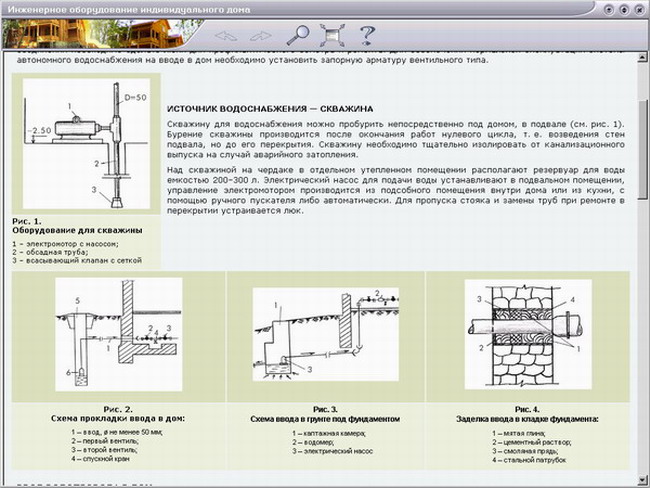
Task: Click the back arrow navigation icon
Action: pyautogui.click(x=226, y=36)
